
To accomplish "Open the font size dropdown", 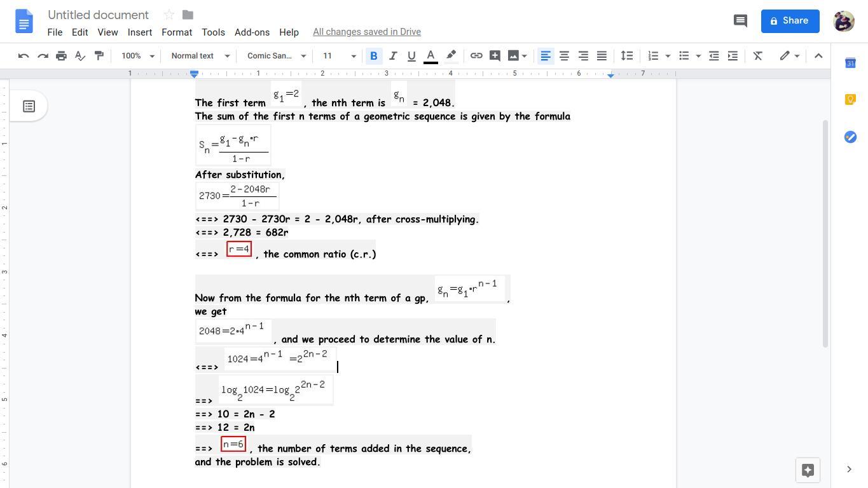I will coord(339,56).
